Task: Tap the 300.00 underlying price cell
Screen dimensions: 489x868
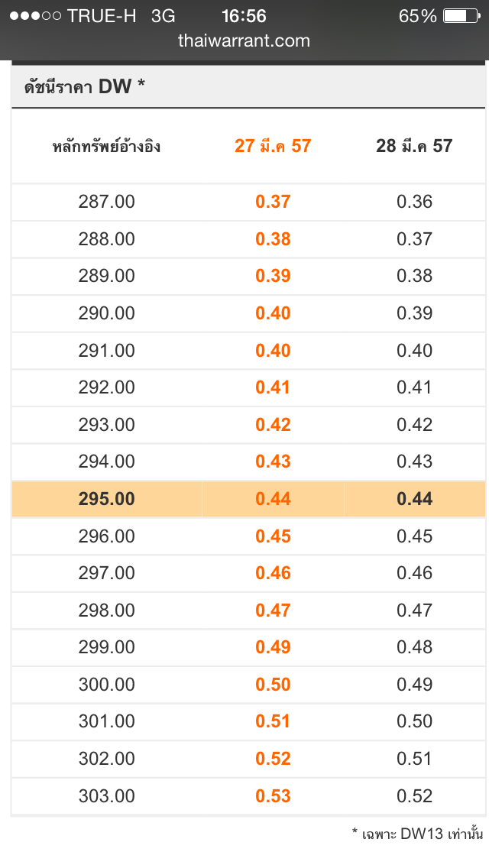Action: (x=106, y=685)
